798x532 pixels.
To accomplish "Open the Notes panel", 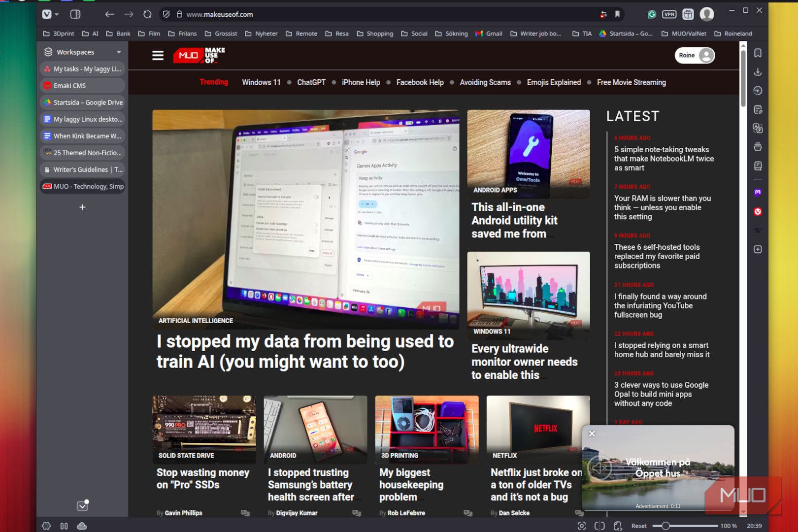I will tap(758, 109).
